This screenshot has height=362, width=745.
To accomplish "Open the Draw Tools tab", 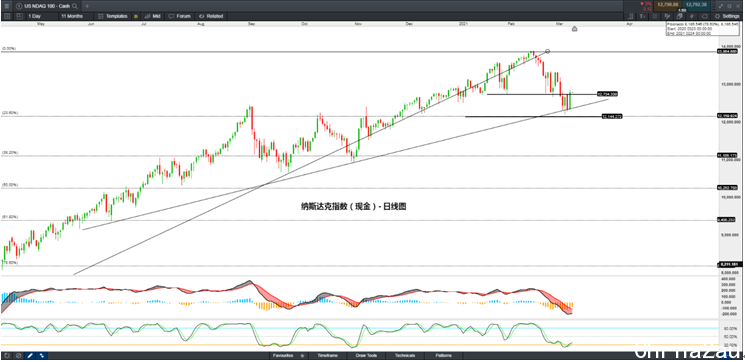I will [x=366, y=355].
